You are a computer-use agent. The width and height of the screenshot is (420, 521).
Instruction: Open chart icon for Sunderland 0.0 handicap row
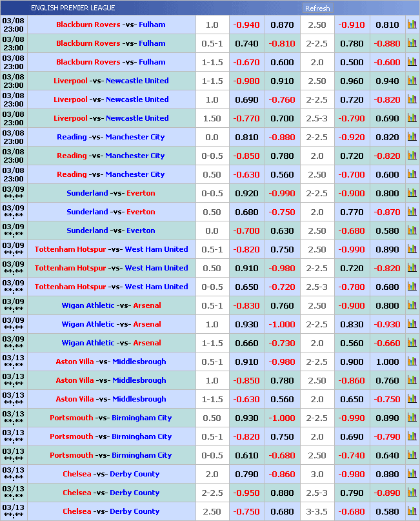pyautogui.click(x=412, y=230)
